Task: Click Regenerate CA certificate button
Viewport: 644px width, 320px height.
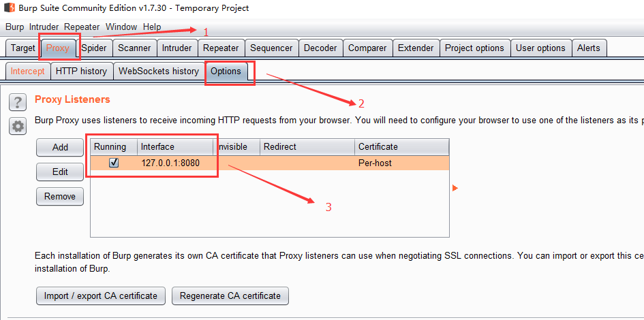Action: 230,296
